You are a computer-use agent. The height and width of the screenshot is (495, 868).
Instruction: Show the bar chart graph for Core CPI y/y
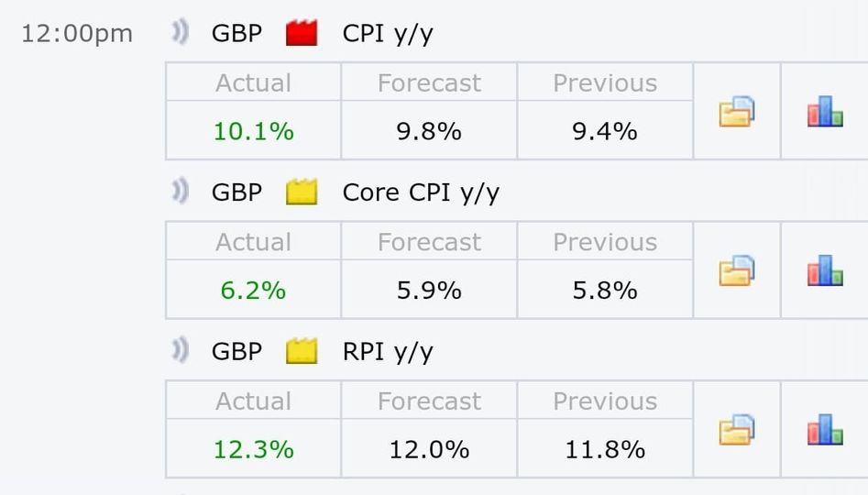tap(825, 270)
